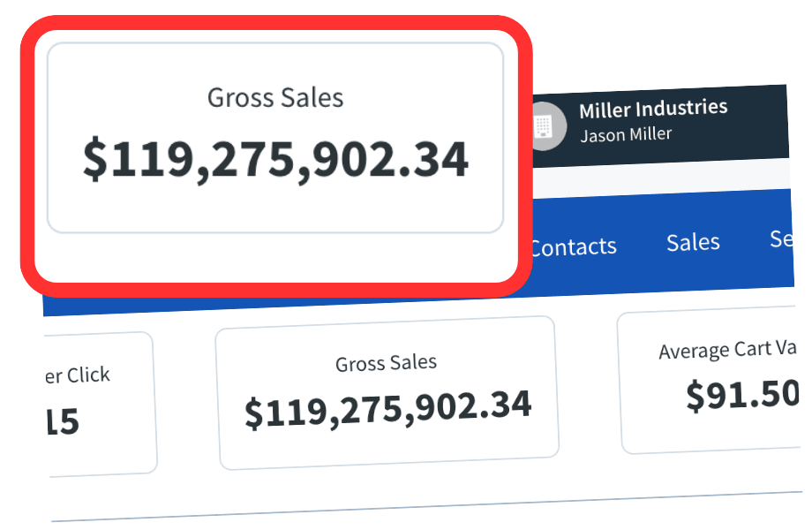
Task: Select the Miller Industries company name
Action: [x=652, y=109]
